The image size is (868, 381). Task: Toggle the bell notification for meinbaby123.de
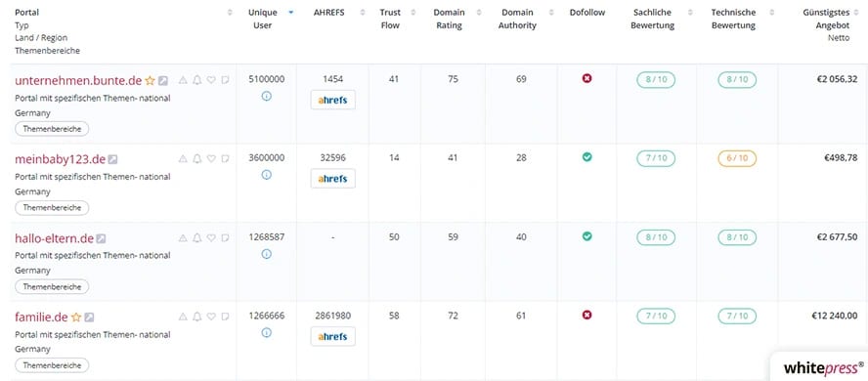197,158
